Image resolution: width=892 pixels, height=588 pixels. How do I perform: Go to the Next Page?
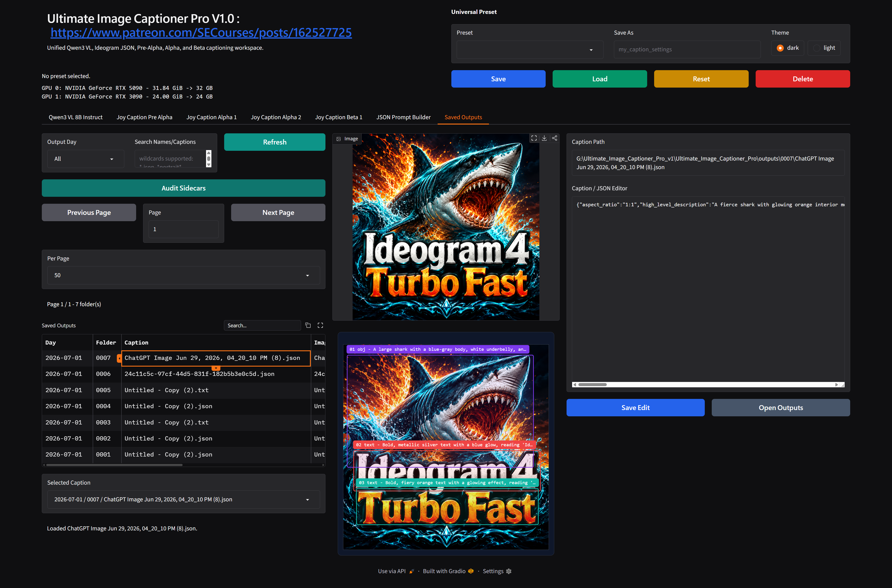278,212
